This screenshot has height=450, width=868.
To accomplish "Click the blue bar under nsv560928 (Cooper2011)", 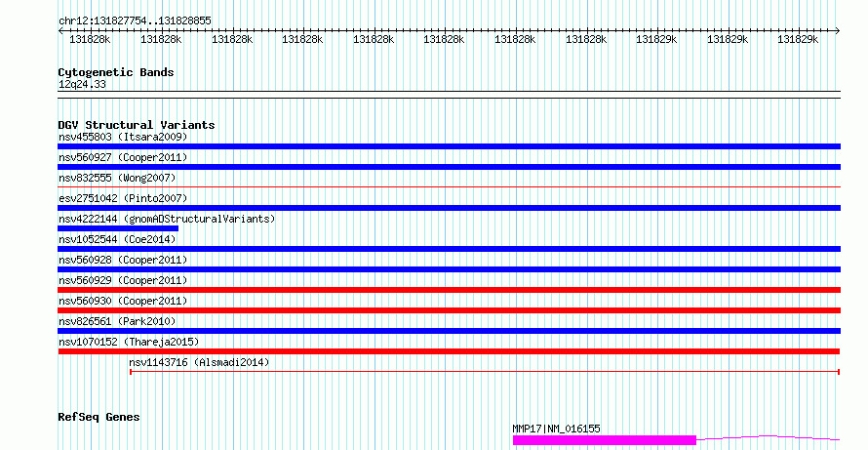I will click(449, 269).
